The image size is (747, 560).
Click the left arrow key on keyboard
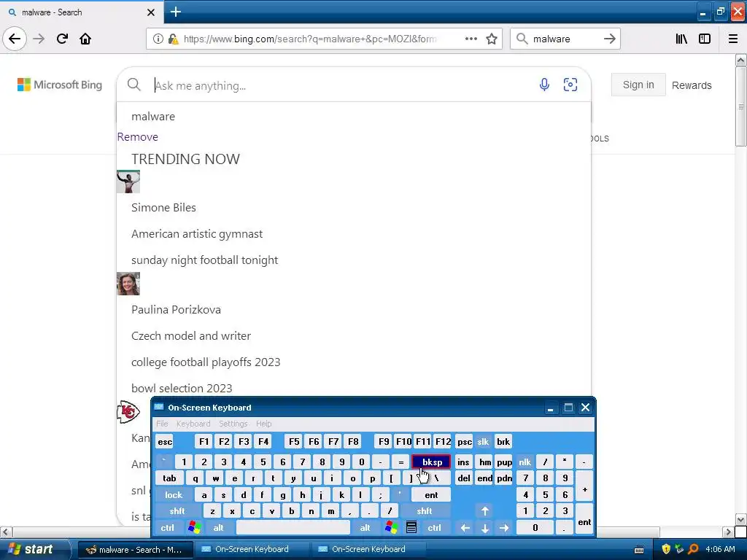point(465,528)
